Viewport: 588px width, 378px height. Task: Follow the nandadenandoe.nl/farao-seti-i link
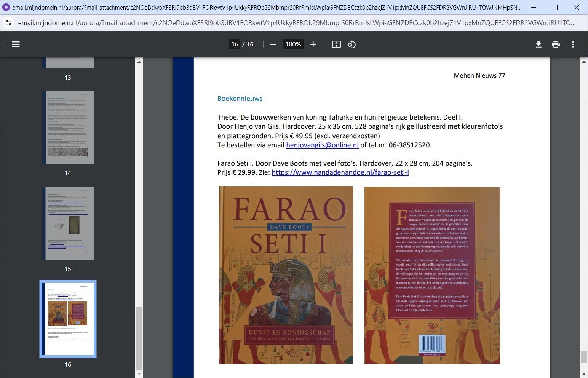point(340,172)
